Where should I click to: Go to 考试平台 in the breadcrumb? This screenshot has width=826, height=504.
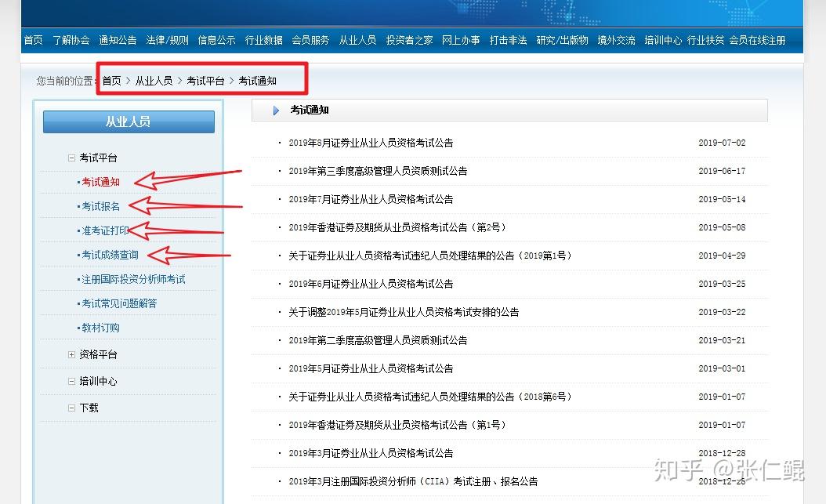(205, 81)
